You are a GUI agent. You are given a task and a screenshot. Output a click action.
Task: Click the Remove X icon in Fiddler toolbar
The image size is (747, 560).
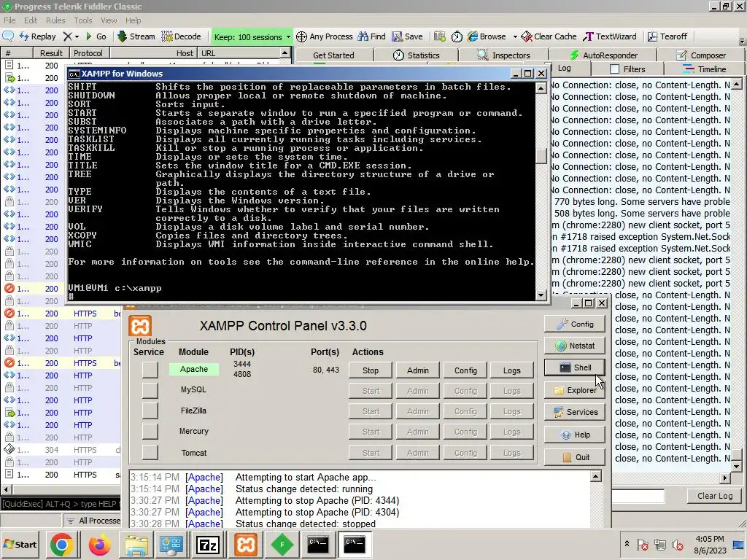[x=68, y=36]
